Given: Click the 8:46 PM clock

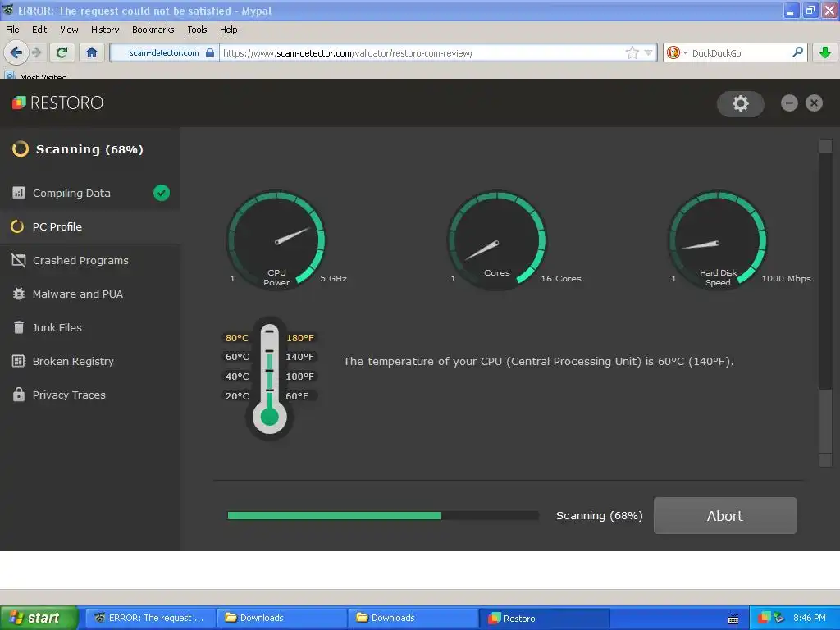Looking at the screenshot, I should pos(810,618).
